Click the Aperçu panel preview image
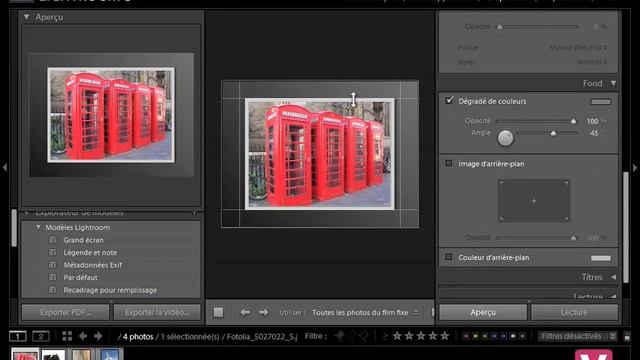Image resolution: width=640 pixels, height=360 pixels. coord(111,115)
